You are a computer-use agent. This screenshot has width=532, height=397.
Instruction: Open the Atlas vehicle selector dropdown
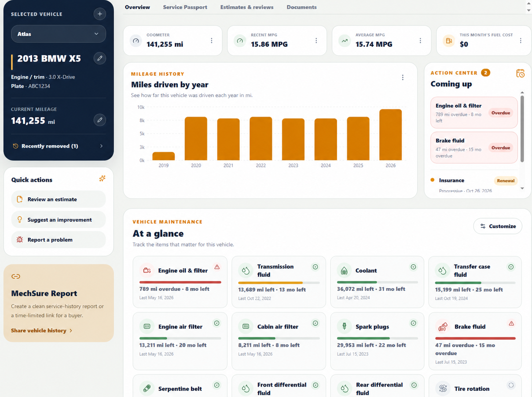pos(59,34)
